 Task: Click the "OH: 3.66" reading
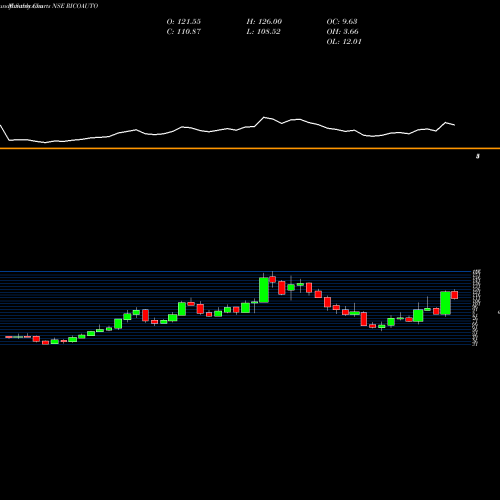343,32
